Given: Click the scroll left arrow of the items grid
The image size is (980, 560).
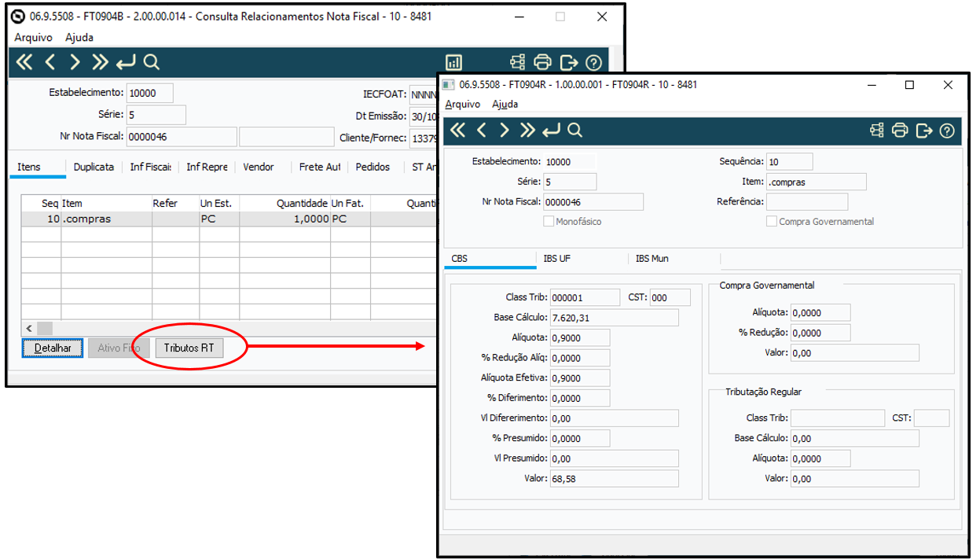Looking at the screenshot, I should pyautogui.click(x=29, y=328).
